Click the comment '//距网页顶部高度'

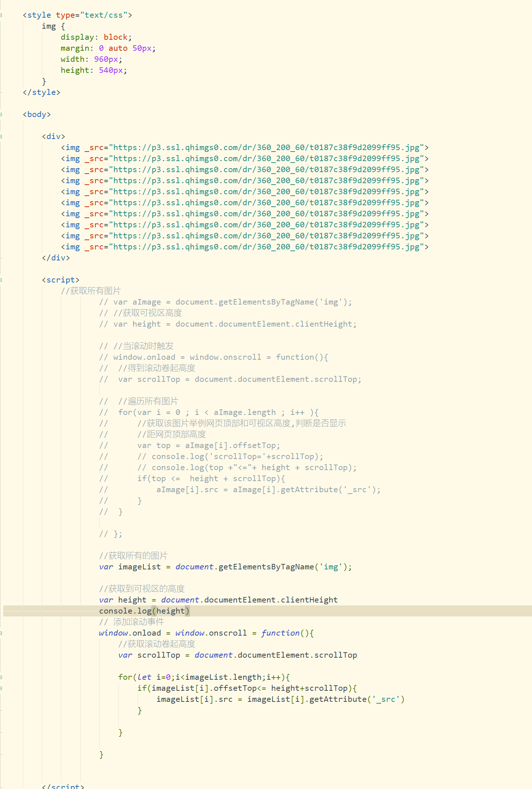pos(172,434)
